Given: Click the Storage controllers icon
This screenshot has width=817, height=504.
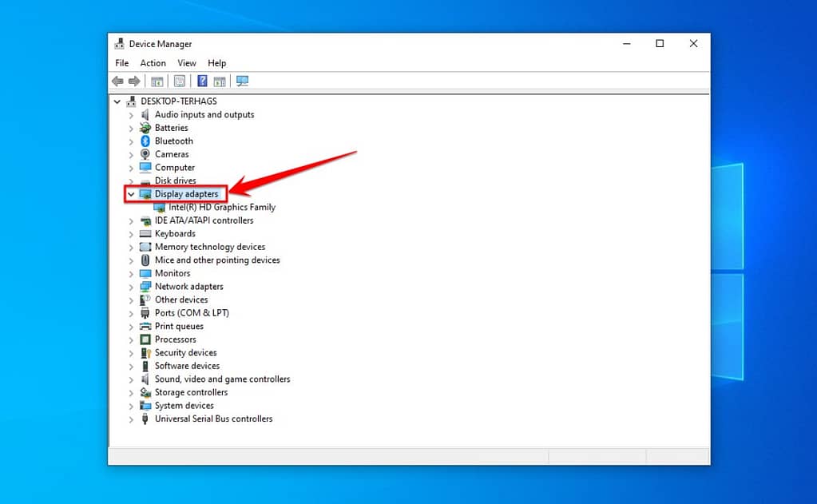Looking at the screenshot, I should point(145,392).
